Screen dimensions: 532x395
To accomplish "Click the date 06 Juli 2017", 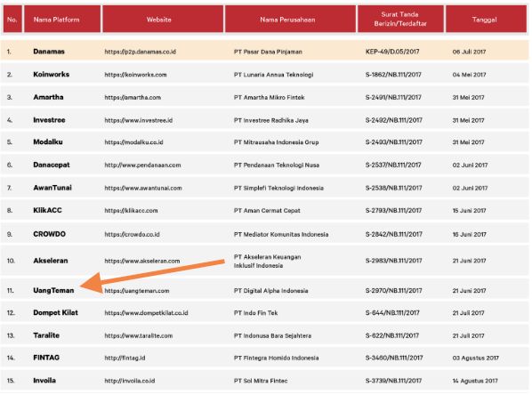I will [x=469, y=52].
